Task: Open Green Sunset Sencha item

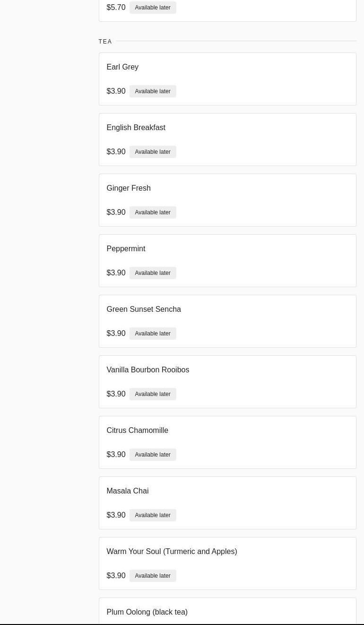Action: [x=144, y=309]
